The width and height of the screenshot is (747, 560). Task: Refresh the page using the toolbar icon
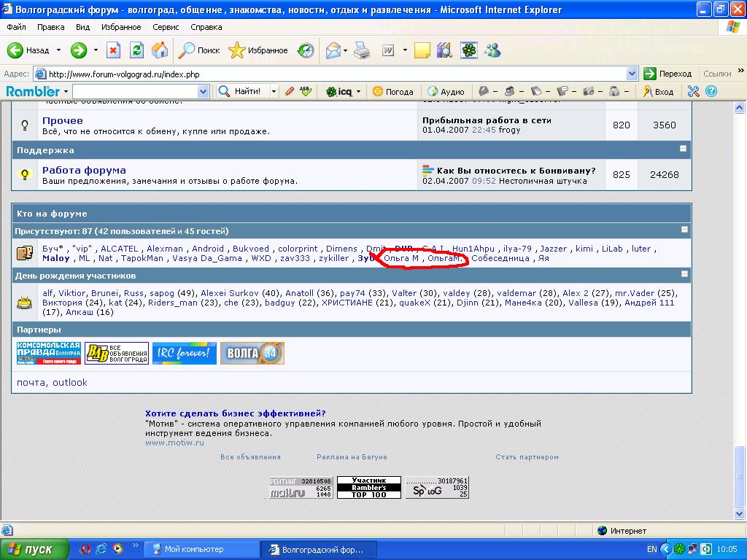[136, 50]
